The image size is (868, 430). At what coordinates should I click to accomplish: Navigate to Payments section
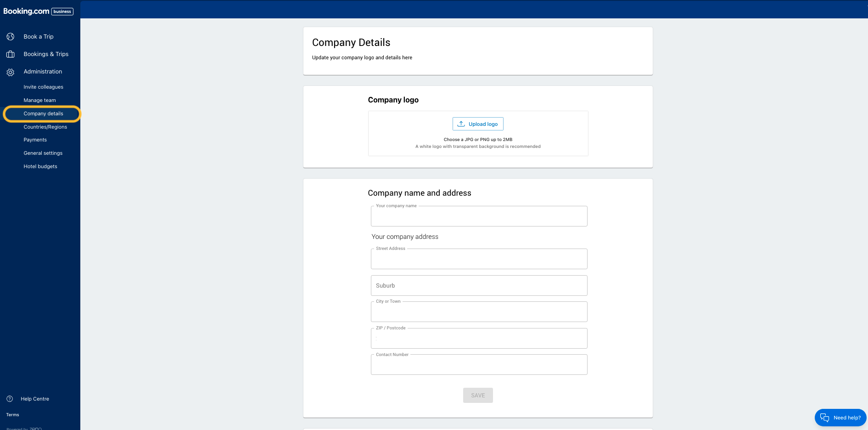(x=35, y=140)
